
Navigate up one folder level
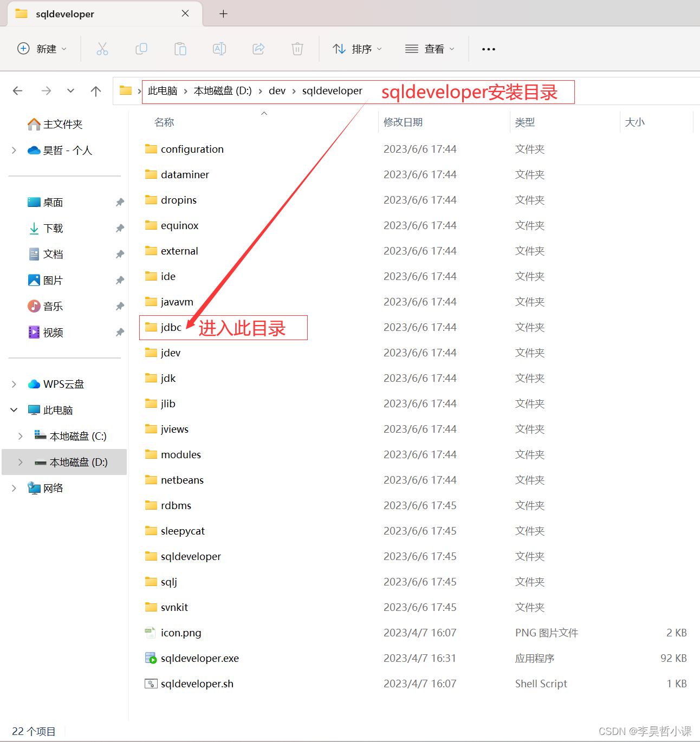(96, 90)
